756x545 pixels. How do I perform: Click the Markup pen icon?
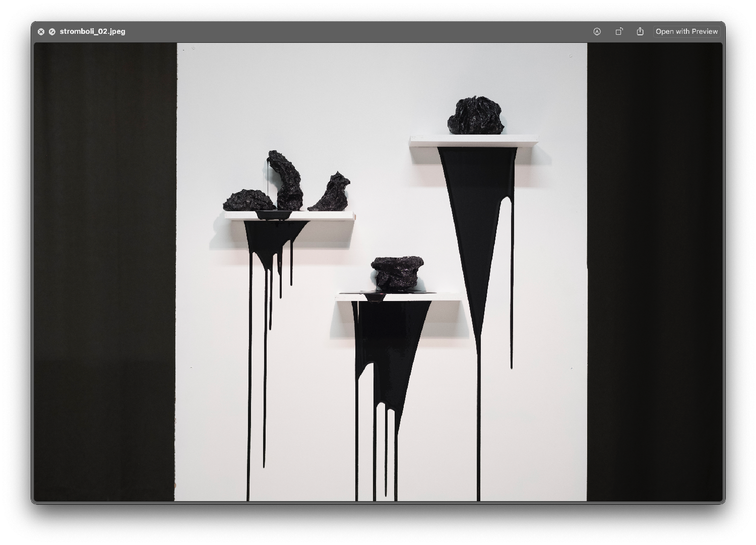point(597,31)
